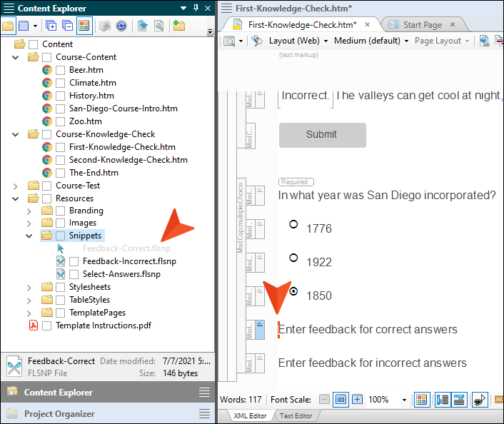This screenshot has height=424, width=504.
Task: Select the 1850 radio button
Action: tap(293, 291)
